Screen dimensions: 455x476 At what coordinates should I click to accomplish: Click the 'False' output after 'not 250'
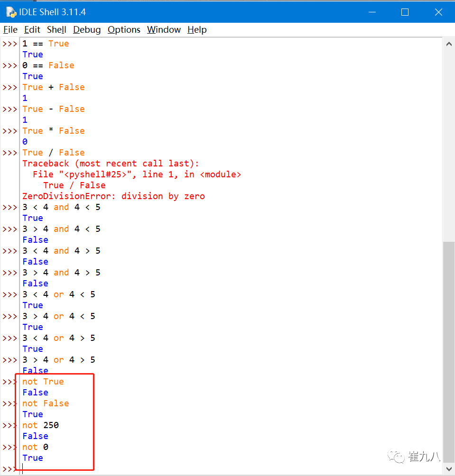coord(35,436)
